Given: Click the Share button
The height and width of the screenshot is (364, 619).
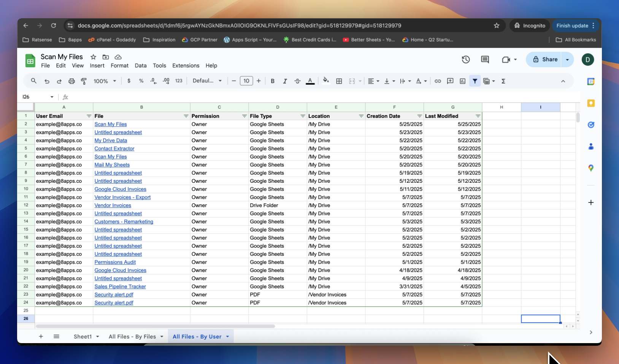Looking at the screenshot, I should (x=545, y=60).
